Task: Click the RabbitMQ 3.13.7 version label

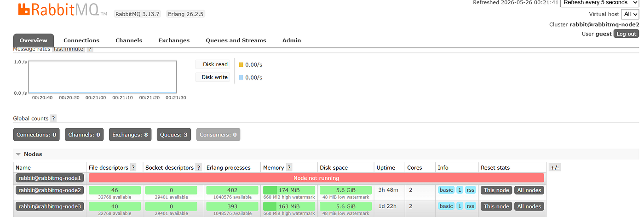Action: pyautogui.click(x=137, y=14)
